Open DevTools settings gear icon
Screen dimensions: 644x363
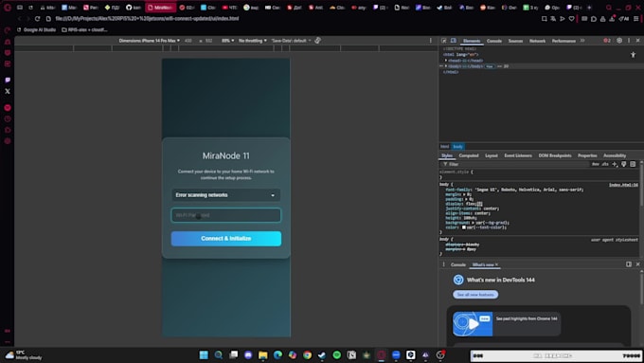pyautogui.click(x=619, y=41)
